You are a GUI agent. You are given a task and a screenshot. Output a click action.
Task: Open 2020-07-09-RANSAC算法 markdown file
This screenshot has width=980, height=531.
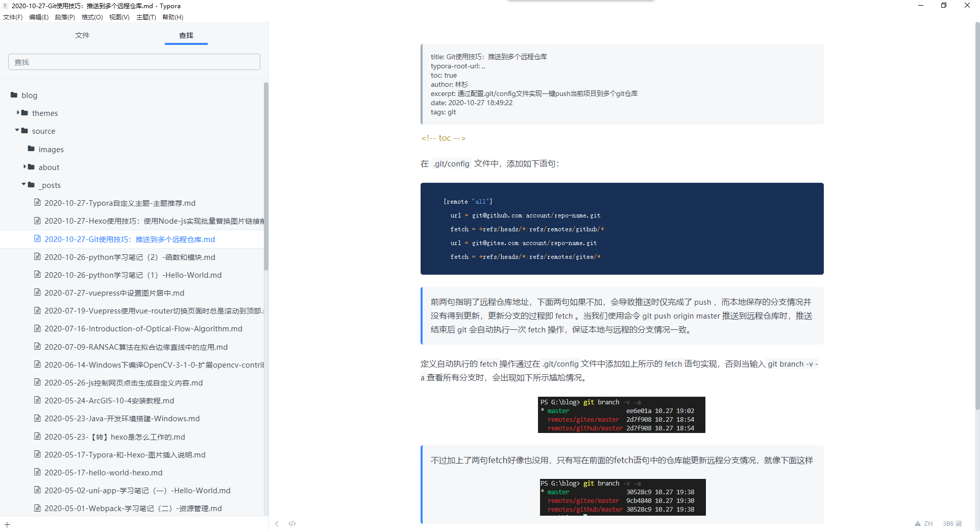(x=136, y=347)
